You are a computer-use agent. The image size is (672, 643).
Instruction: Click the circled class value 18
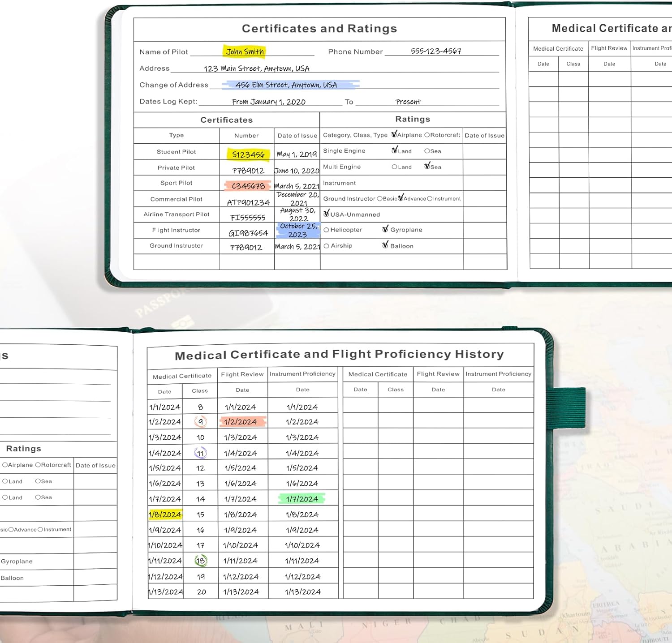200,560
